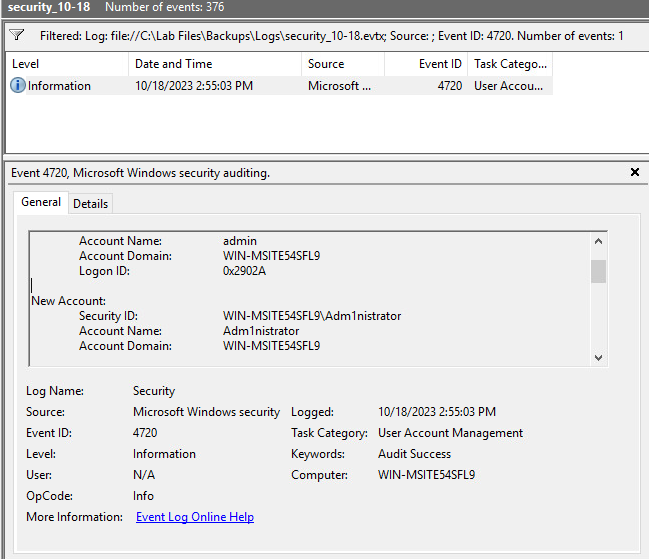Click the Microsoft source cell in event row
The height and width of the screenshot is (559, 649).
(x=339, y=86)
